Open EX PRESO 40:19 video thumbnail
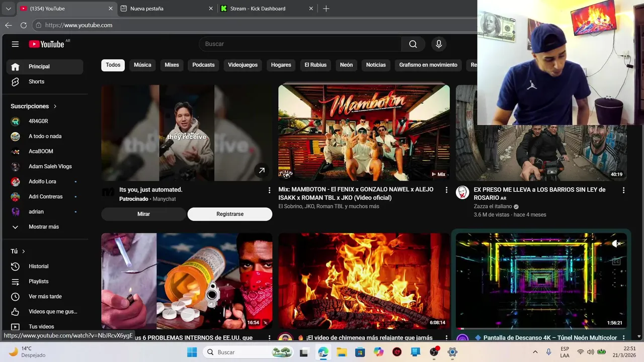This screenshot has height=362, width=644. coord(541,153)
